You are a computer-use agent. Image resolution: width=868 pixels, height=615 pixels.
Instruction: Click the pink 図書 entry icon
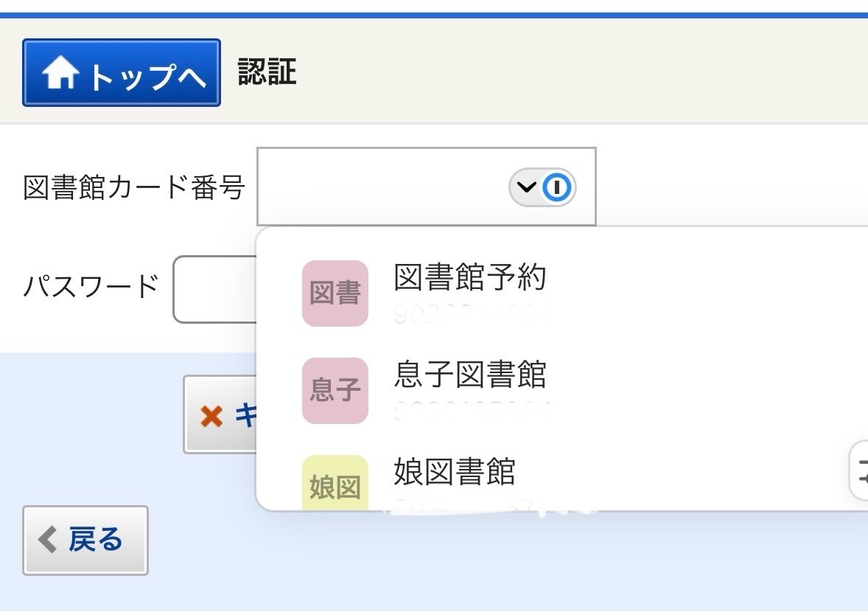(335, 293)
